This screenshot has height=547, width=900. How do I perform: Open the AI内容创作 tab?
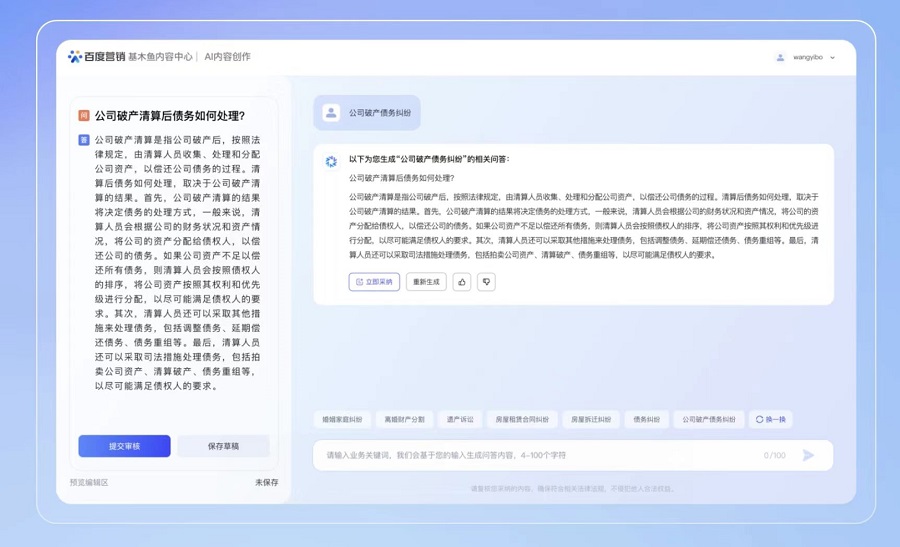pyautogui.click(x=228, y=57)
